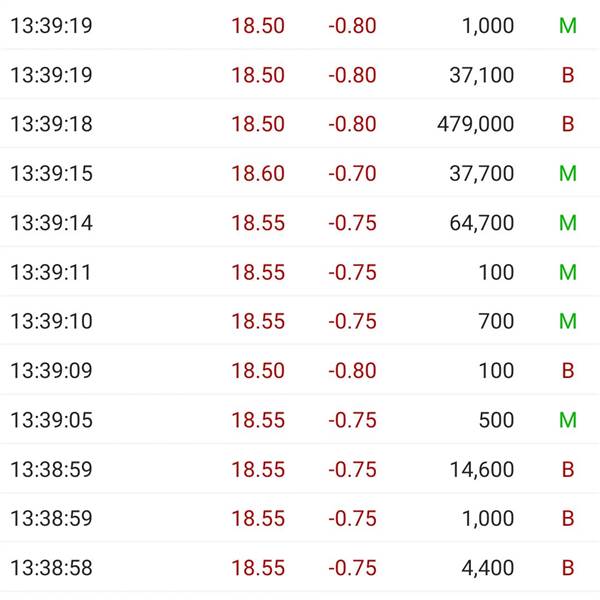
Task: Select the 13:39:15 trade row
Action: pyautogui.click(x=300, y=173)
